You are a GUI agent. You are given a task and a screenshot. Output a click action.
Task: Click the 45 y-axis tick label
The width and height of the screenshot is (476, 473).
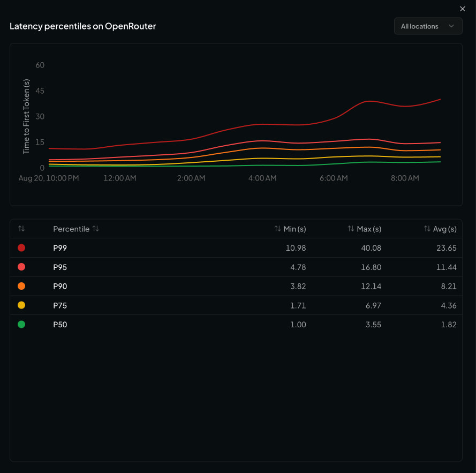click(40, 91)
